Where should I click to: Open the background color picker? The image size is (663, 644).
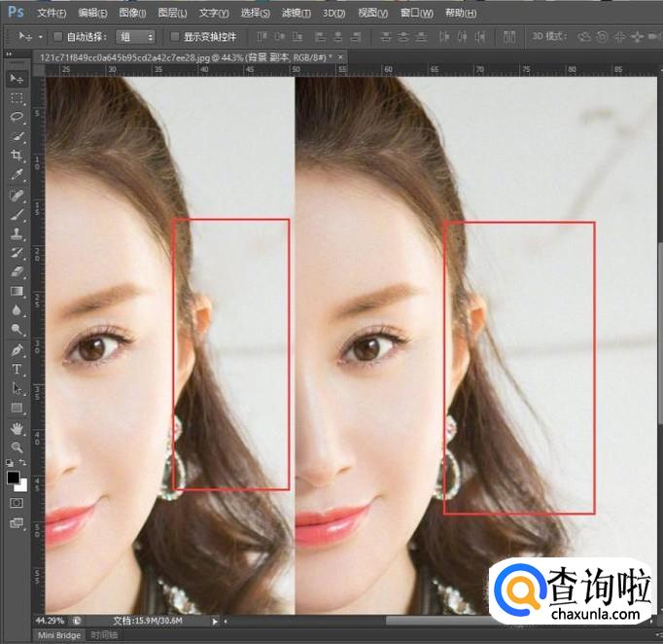22,486
